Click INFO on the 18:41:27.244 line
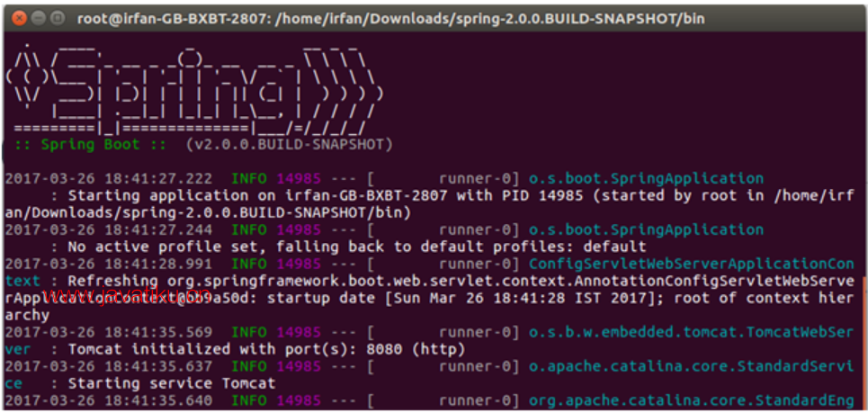868x413 pixels. click(x=249, y=229)
